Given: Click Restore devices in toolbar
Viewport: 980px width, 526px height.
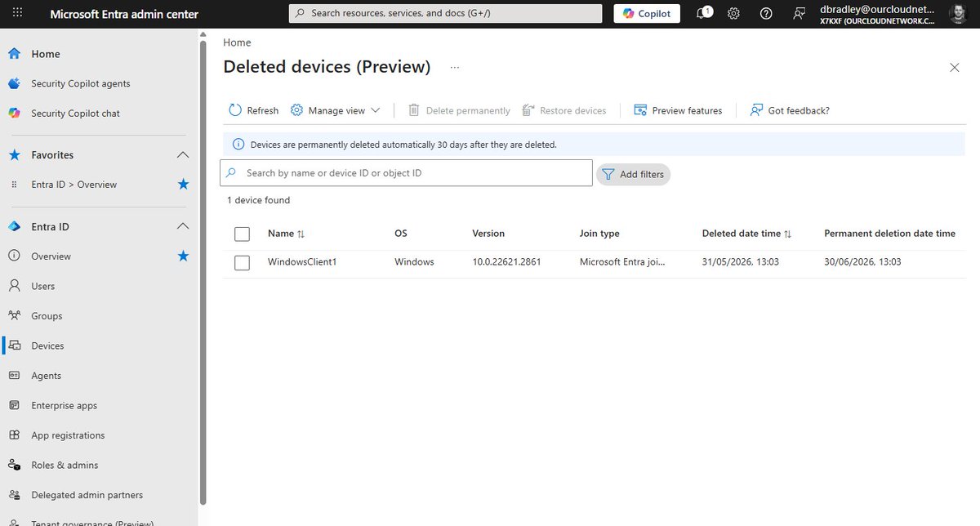Looking at the screenshot, I should [x=563, y=110].
